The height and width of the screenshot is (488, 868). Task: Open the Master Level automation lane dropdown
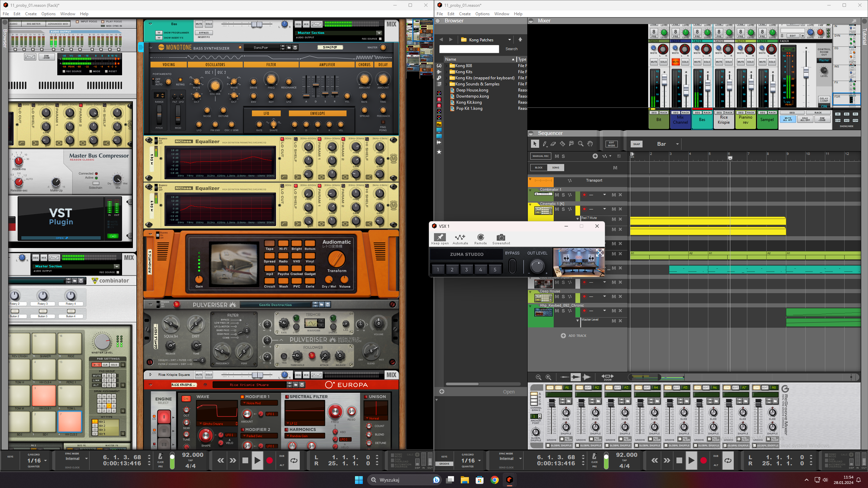click(x=578, y=321)
